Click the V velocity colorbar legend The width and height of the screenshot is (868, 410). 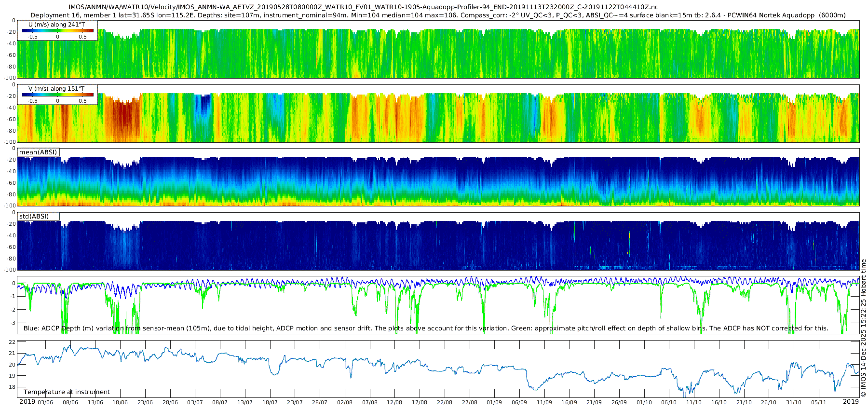coord(57,95)
